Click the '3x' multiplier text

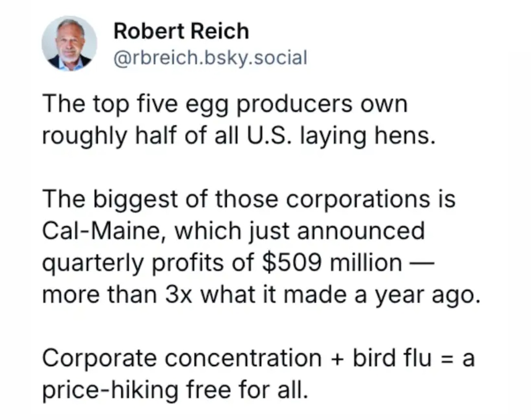tap(179, 295)
